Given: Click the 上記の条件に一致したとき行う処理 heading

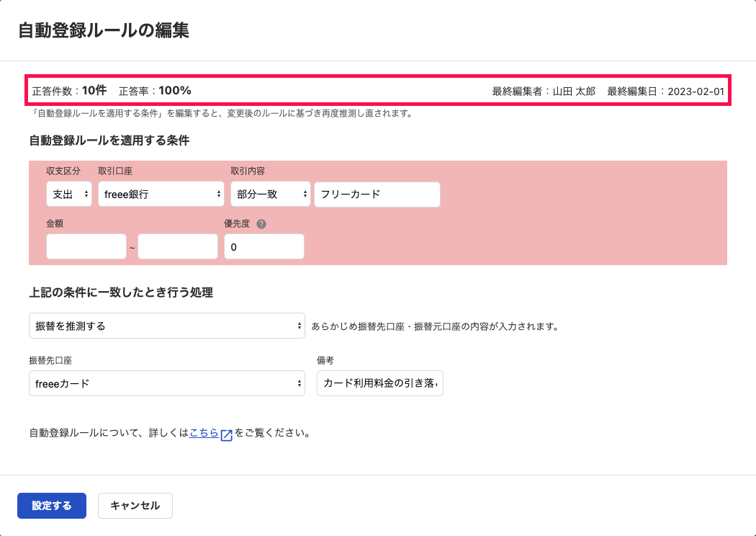Looking at the screenshot, I should pos(121,292).
